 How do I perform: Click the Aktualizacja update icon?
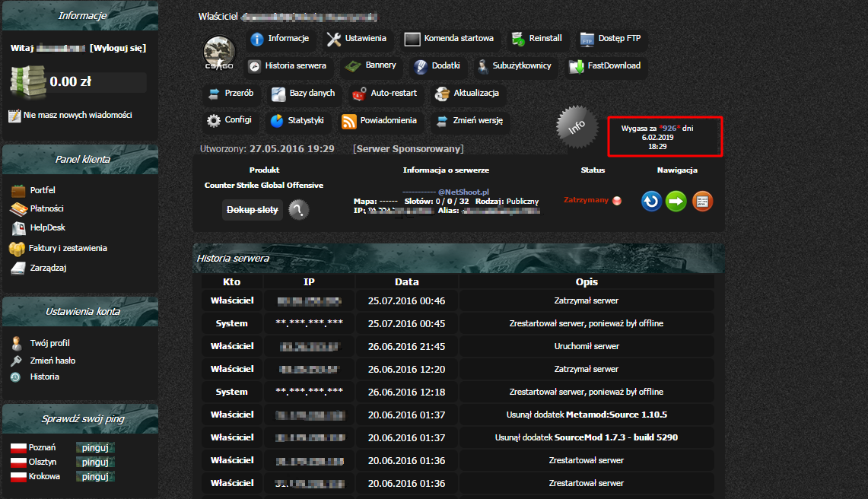click(442, 94)
